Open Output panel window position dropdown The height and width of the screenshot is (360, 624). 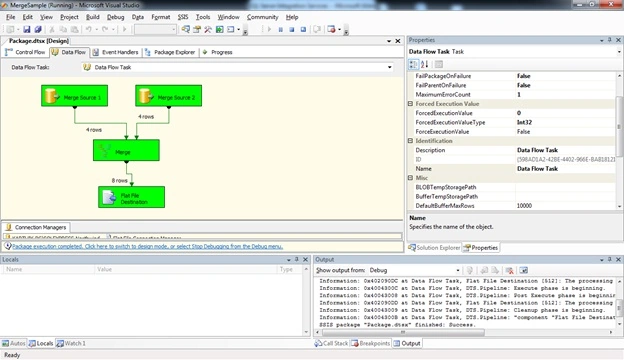[601, 259]
